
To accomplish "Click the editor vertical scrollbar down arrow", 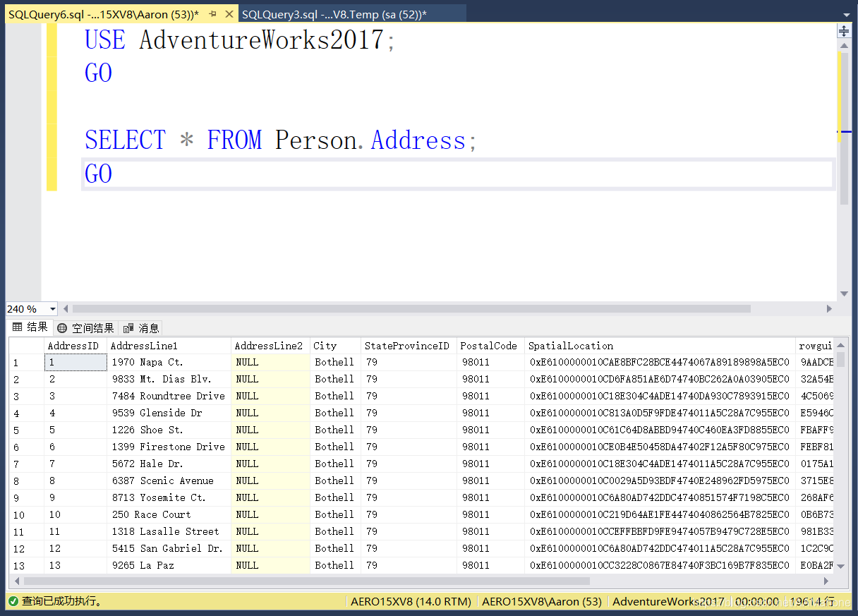I will (x=844, y=294).
